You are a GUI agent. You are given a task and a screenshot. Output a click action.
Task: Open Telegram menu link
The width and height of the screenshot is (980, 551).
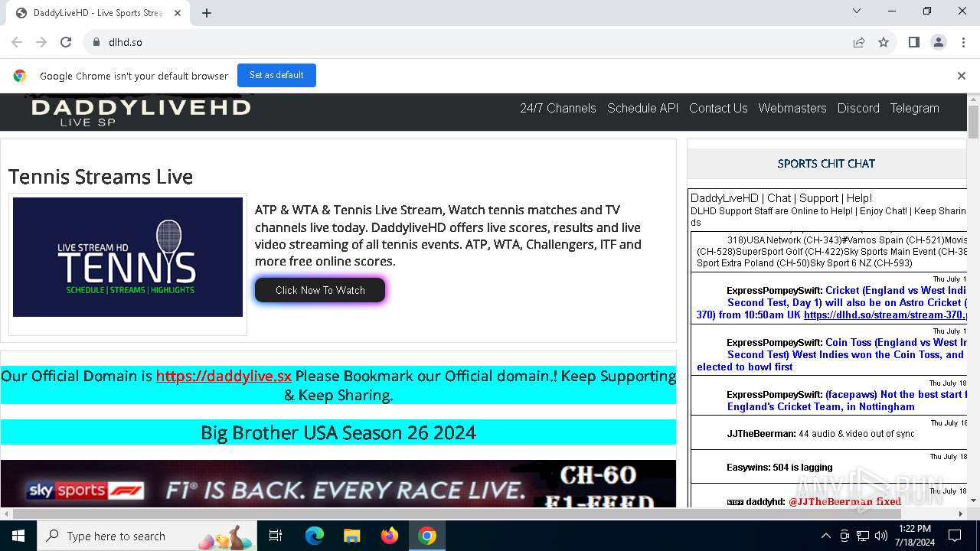(914, 109)
